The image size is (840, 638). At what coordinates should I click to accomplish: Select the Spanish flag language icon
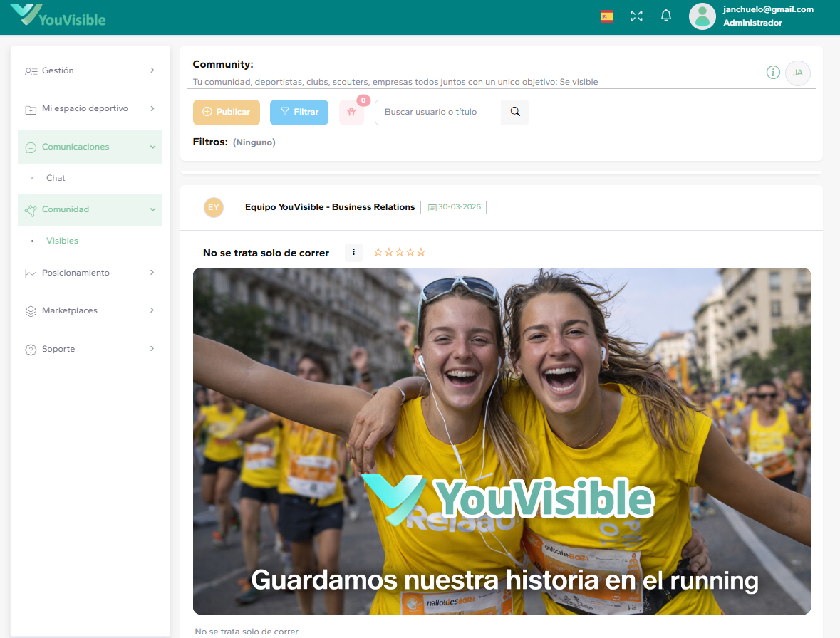606,15
